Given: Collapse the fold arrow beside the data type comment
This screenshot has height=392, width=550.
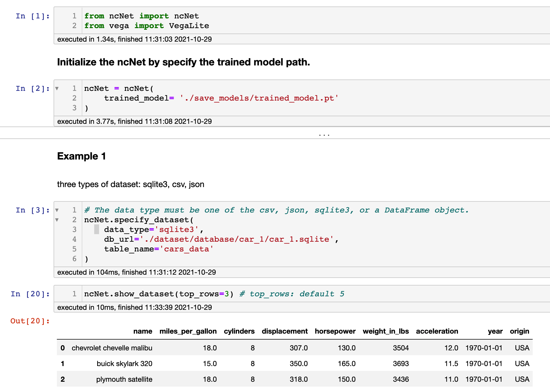Looking at the screenshot, I should [57, 210].
